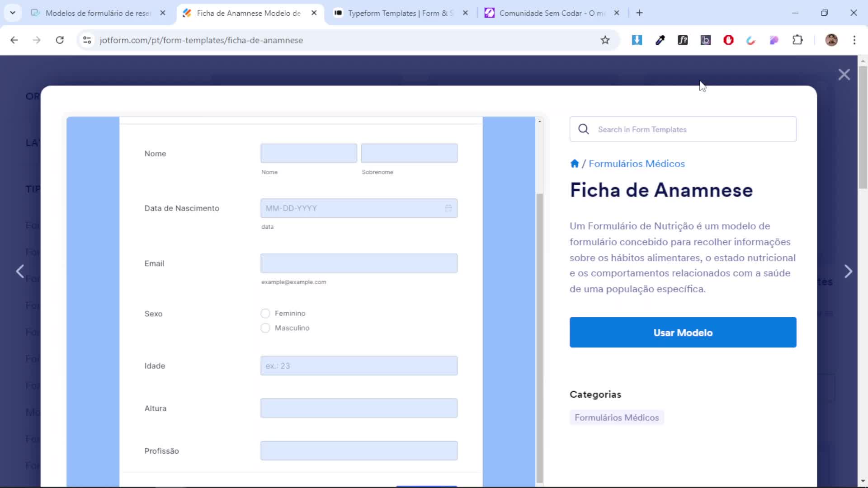The width and height of the screenshot is (868, 488).
Task: Open the calendar picker for Data de Nascimento
Action: 449,208
